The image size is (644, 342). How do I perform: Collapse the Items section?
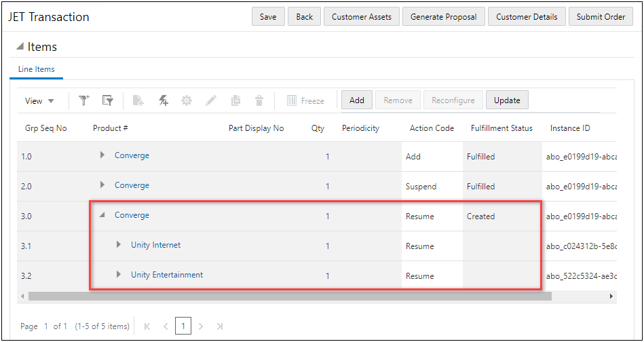20,47
